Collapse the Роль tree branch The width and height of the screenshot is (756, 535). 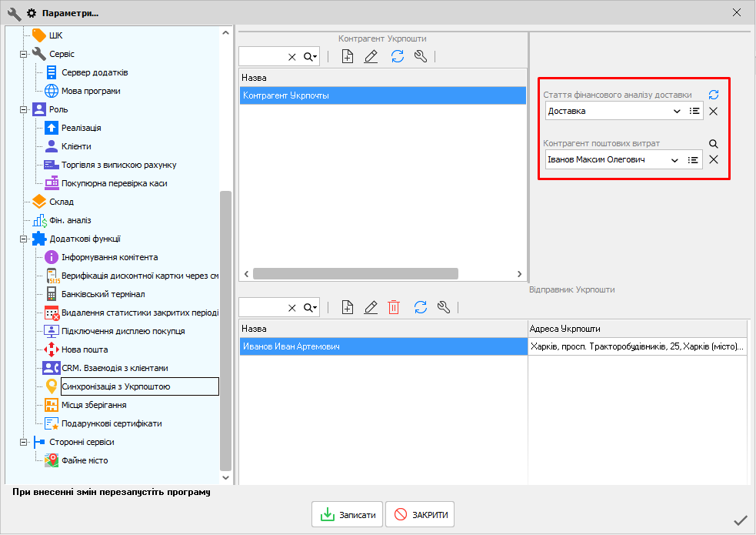coord(24,109)
